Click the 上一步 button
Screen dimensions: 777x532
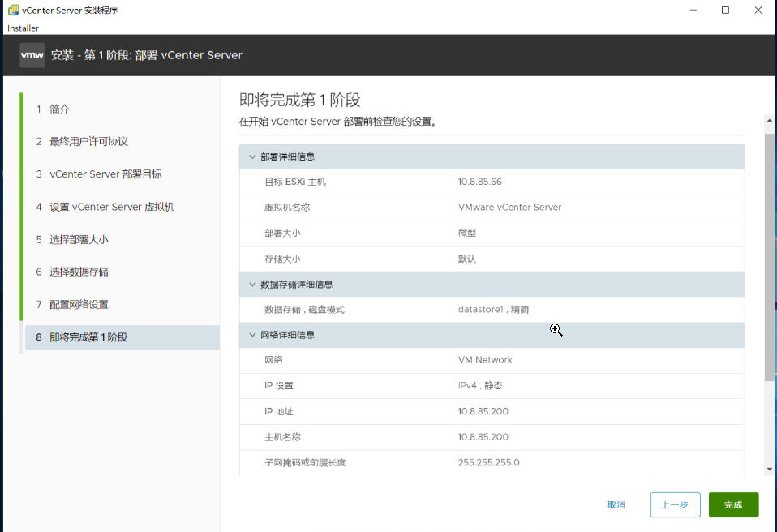tap(675, 504)
